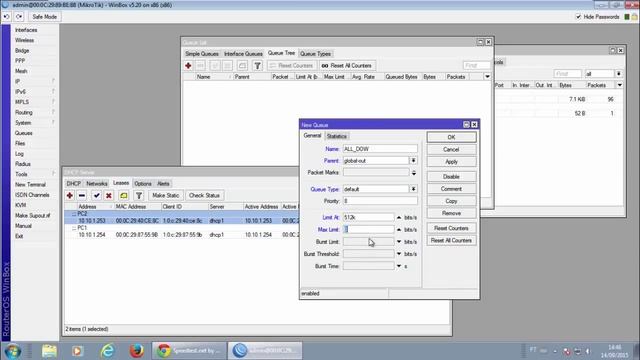Click Cancel in New Queue dialog
The height and width of the screenshot is (360, 640).
tap(451, 149)
